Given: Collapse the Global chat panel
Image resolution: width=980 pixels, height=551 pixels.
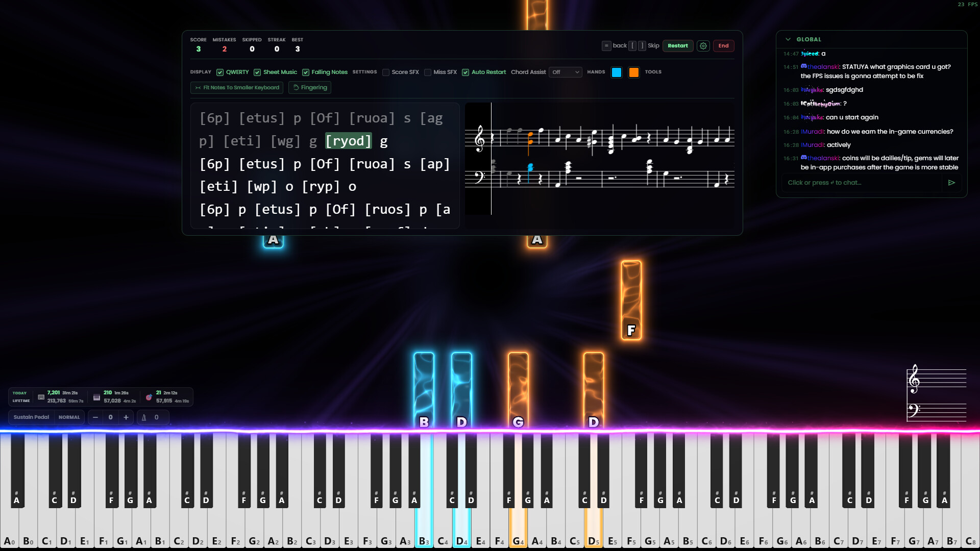Looking at the screenshot, I should (x=788, y=39).
